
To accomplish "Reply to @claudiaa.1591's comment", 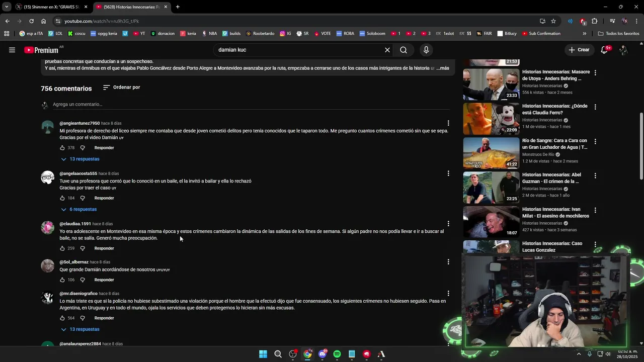I will pyautogui.click(x=104, y=248).
